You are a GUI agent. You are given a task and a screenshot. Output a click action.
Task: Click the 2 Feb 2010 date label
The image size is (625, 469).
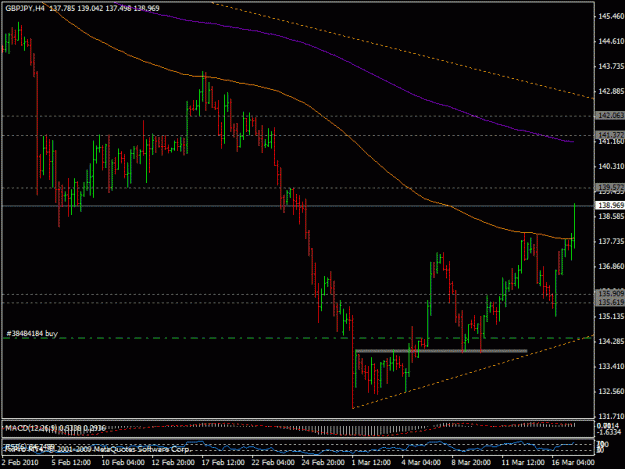20,462
